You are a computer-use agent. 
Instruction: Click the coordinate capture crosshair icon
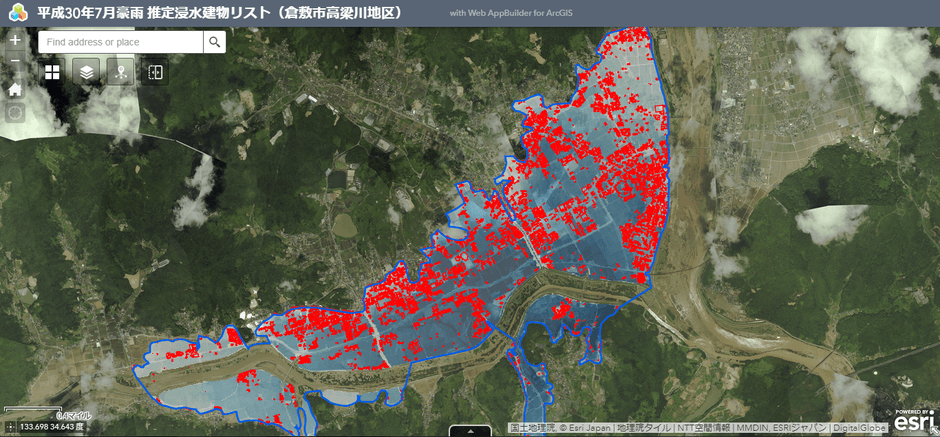coord(10,427)
